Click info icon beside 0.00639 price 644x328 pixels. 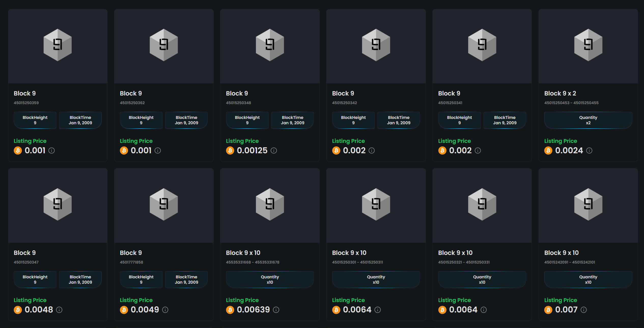[x=276, y=310]
